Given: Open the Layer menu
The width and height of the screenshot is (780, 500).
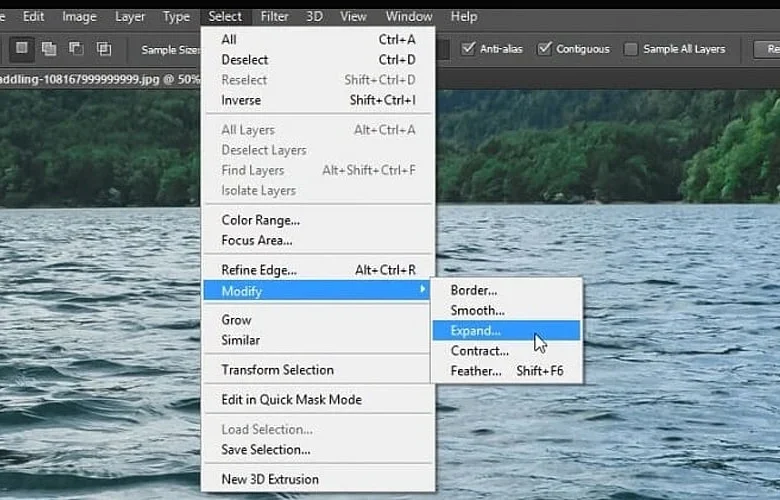Looking at the screenshot, I should [130, 17].
